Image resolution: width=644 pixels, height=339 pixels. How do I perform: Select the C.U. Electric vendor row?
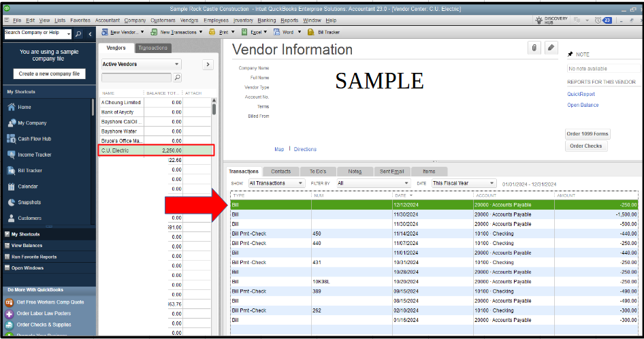[156, 150]
